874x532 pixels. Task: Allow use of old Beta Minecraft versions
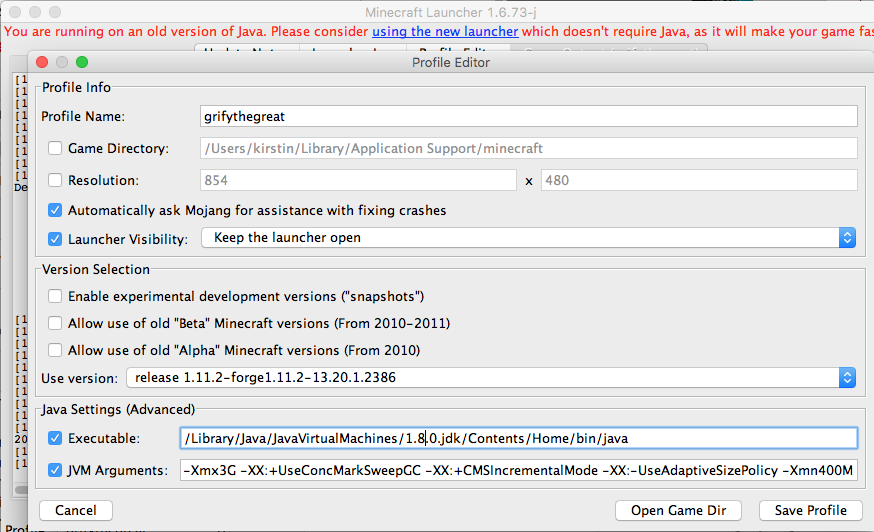55,324
